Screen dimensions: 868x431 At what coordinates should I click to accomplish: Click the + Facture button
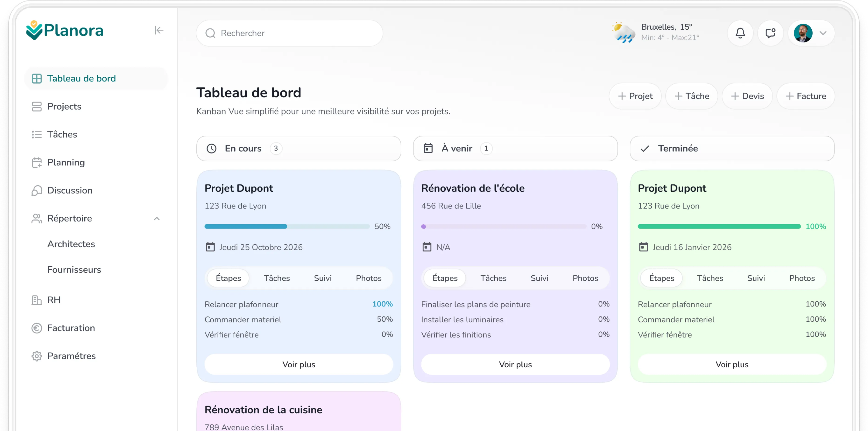(x=806, y=96)
